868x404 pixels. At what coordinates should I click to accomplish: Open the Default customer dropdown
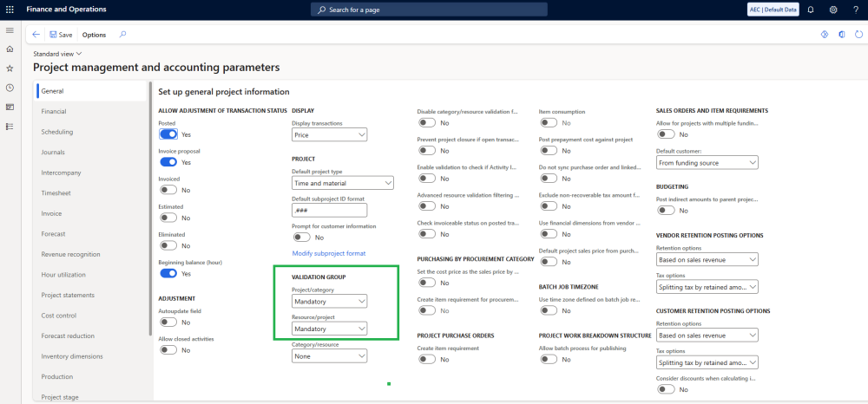click(707, 162)
